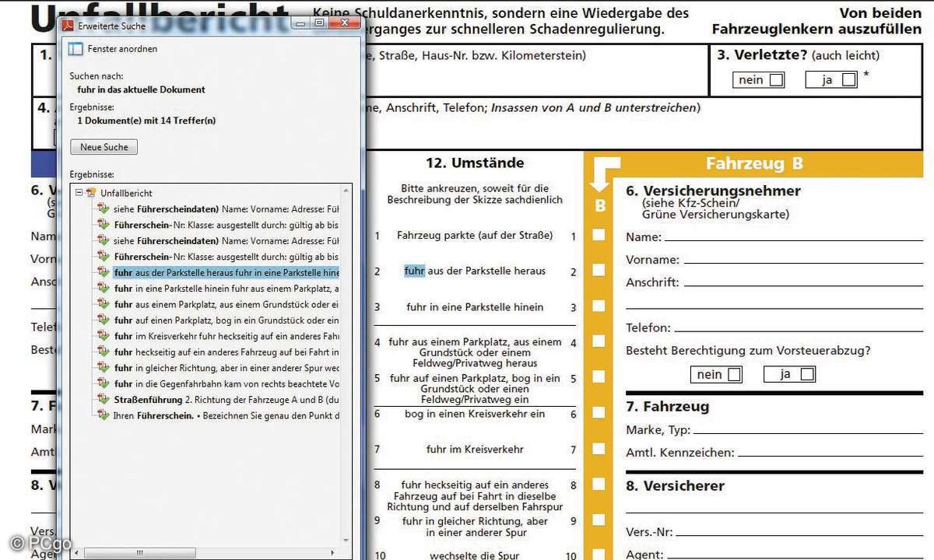Maximize the Erweiterte Suche window
934x560 pixels.
coord(319,23)
